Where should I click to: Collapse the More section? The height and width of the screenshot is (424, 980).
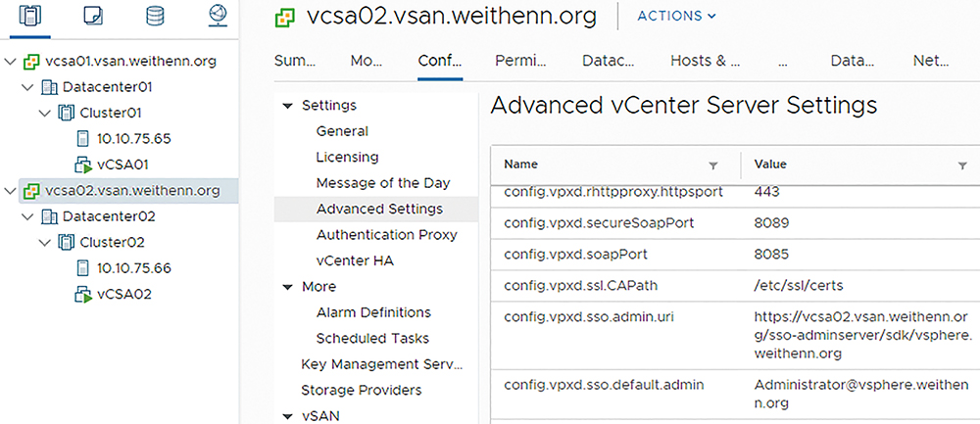[287, 287]
